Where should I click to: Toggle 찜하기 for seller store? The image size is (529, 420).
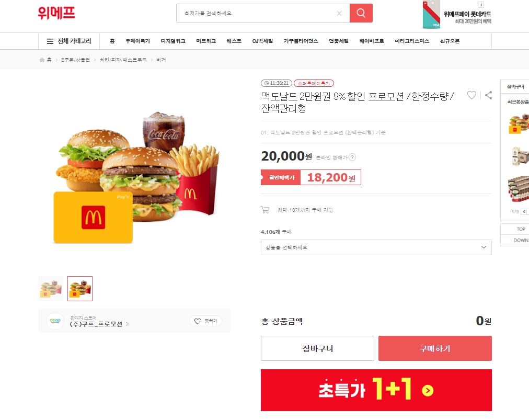coord(205,321)
